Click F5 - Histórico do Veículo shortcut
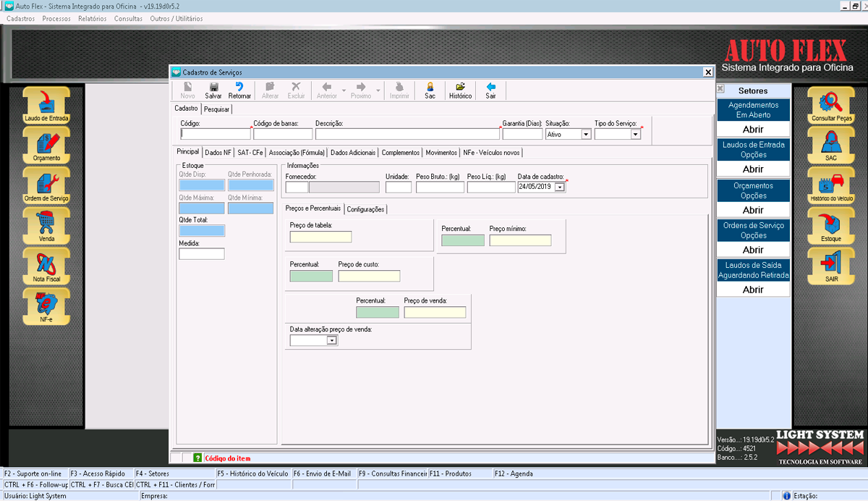Viewport: 868px width, 501px height. (x=252, y=473)
